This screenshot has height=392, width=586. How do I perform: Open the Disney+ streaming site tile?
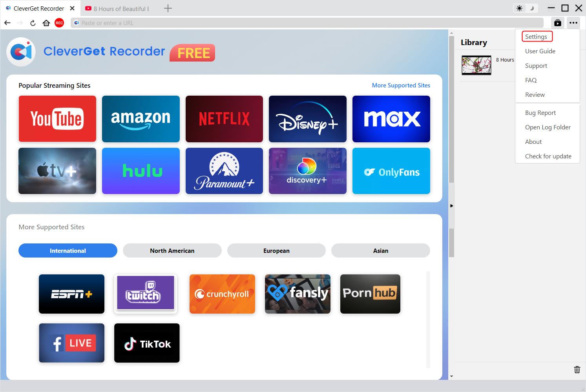308,119
